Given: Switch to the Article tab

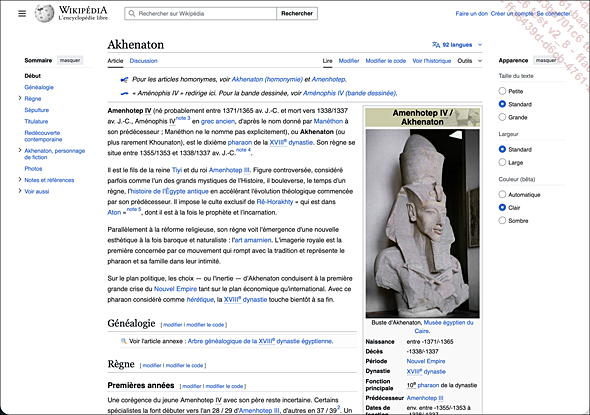Looking at the screenshot, I should click(x=115, y=61).
